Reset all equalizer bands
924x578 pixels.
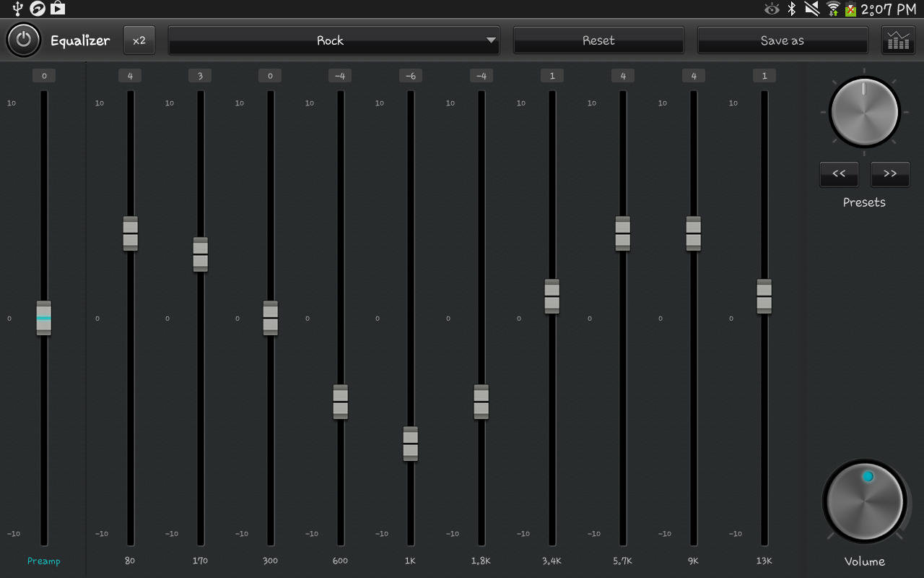click(x=598, y=40)
